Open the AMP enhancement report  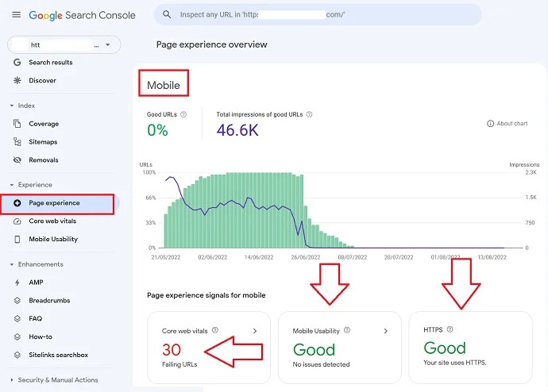pos(36,282)
